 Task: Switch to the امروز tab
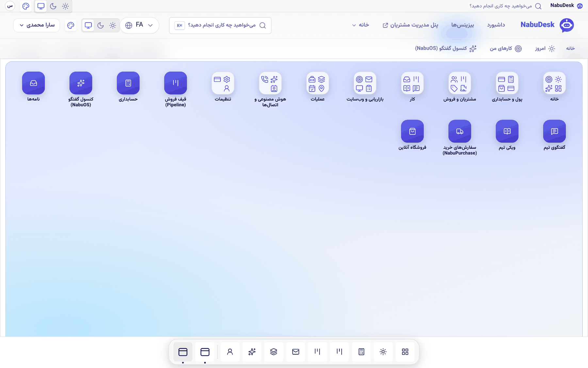[545, 48]
